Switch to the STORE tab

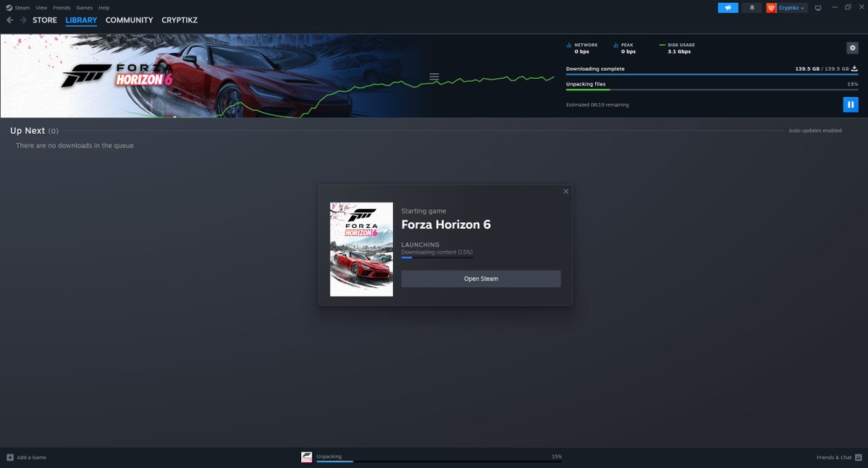pos(45,20)
